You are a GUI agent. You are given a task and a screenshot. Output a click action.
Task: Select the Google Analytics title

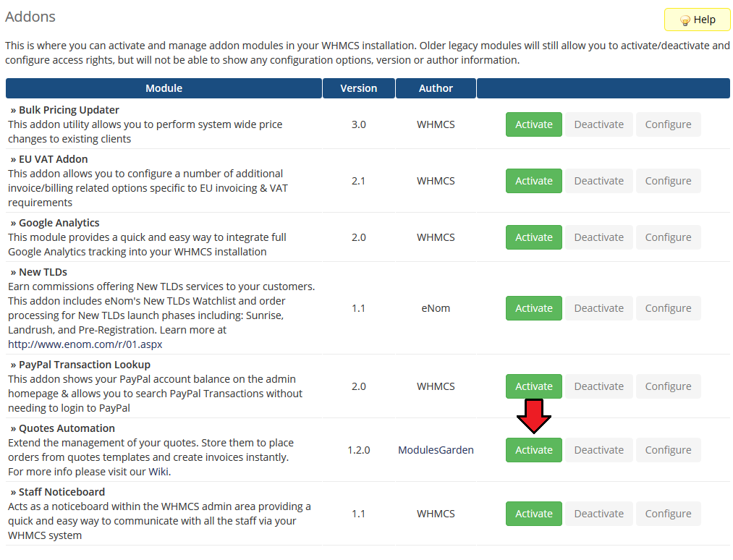coord(59,223)
